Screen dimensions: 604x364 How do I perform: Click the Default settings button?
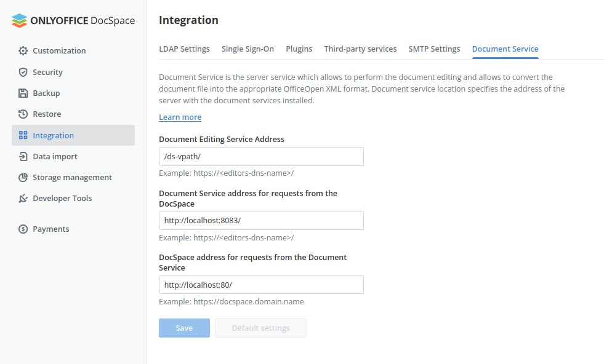tap(261, 328)
